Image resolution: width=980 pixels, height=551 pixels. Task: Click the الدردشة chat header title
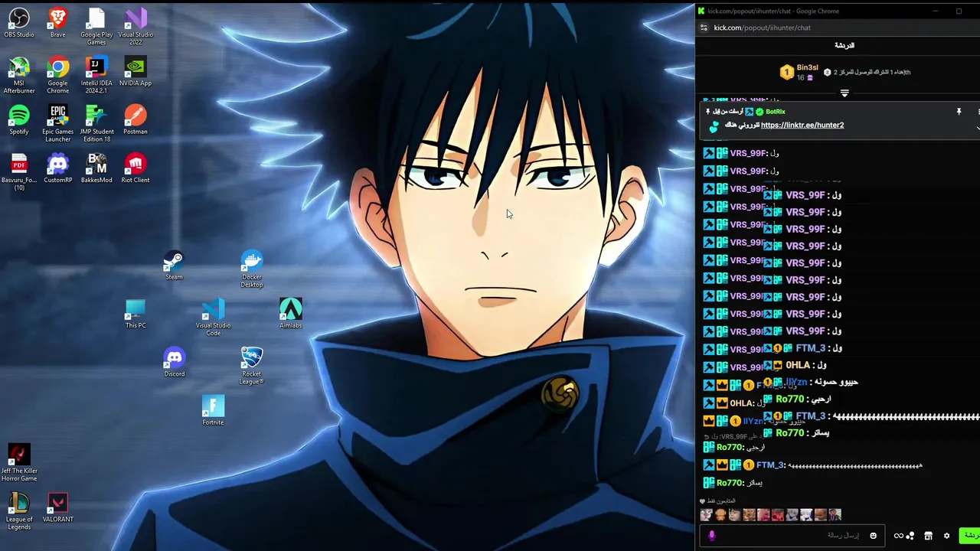844,46
